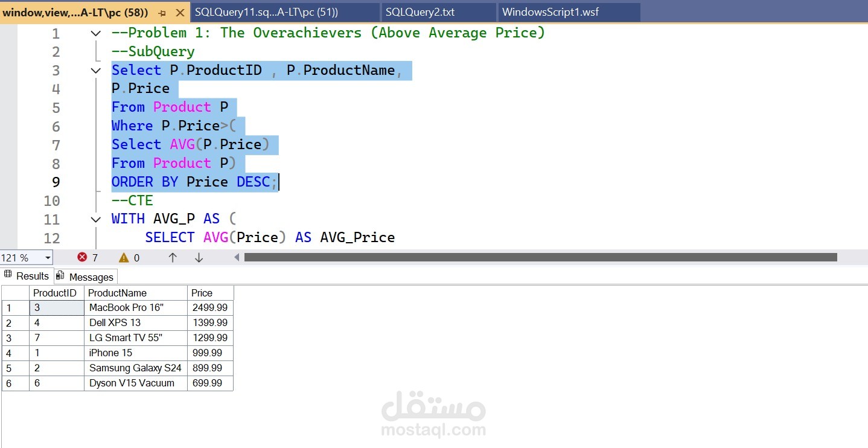Select results row header 2
Viewport: 868px width, 448px height.
coord(16,323)
